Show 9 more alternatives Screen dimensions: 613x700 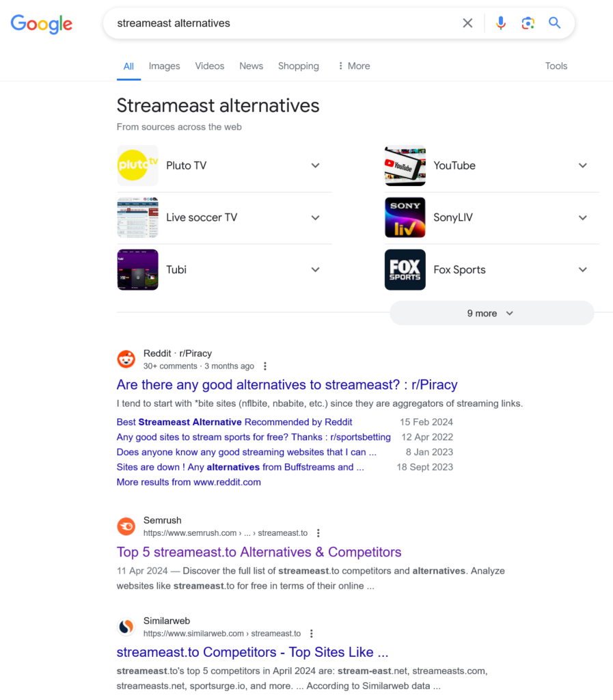tap(491, 313)
